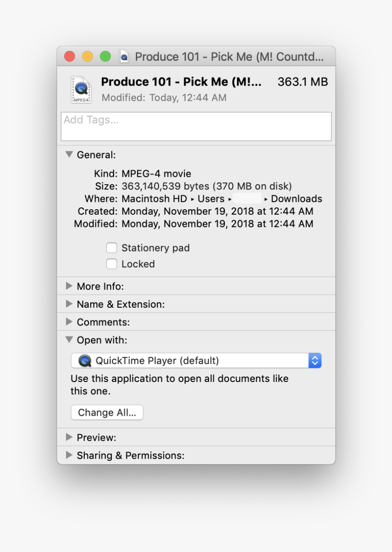The width and height of the screenshot is (392, 552).
Task: Expand the Preview section
Action: (69, 437)
